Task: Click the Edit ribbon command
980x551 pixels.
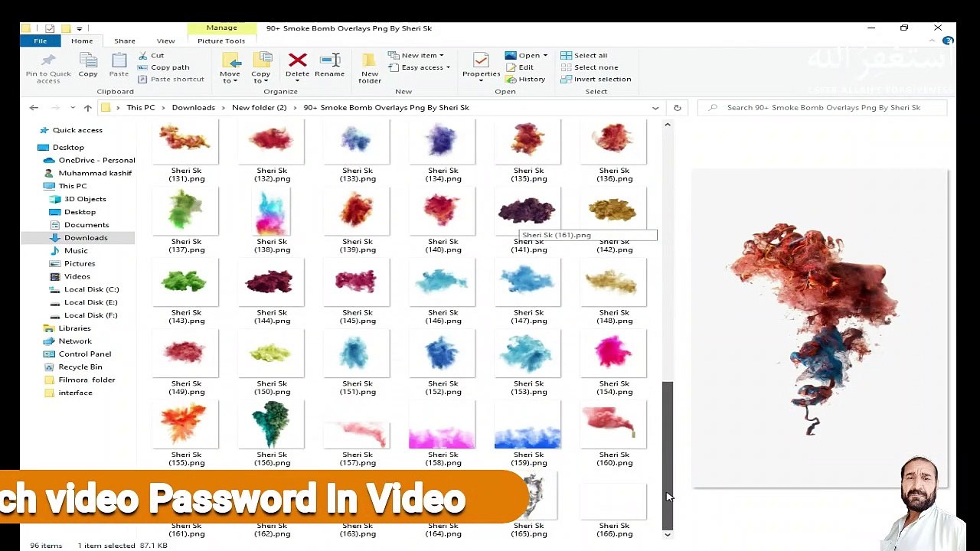Action: point(519,67)
